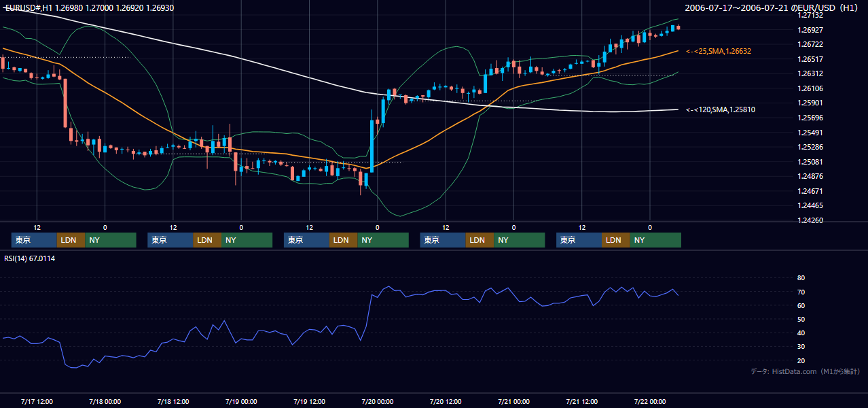
Task: Click price axis label 1.26927
Action: [x=811, y=30]
